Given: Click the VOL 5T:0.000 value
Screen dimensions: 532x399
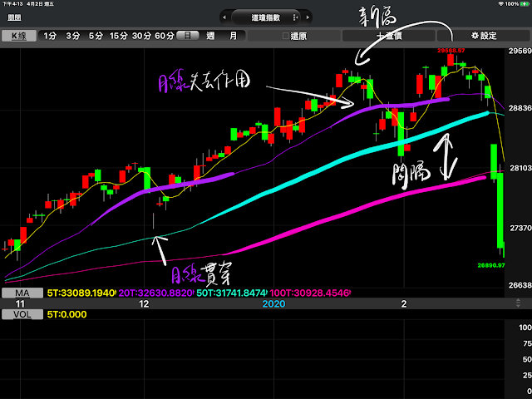Looking at the screenshot, I should 66,314.
